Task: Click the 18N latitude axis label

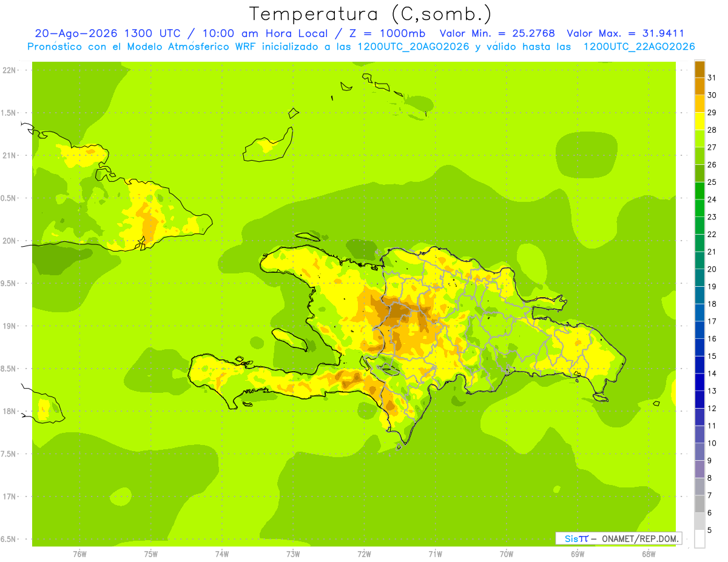Action: point(10,411)
